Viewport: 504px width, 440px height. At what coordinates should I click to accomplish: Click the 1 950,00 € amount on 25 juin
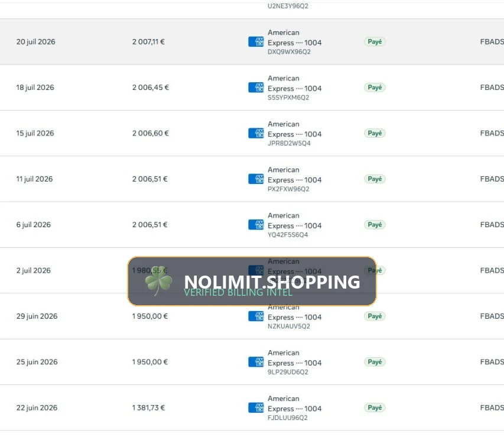pos(150,362)
